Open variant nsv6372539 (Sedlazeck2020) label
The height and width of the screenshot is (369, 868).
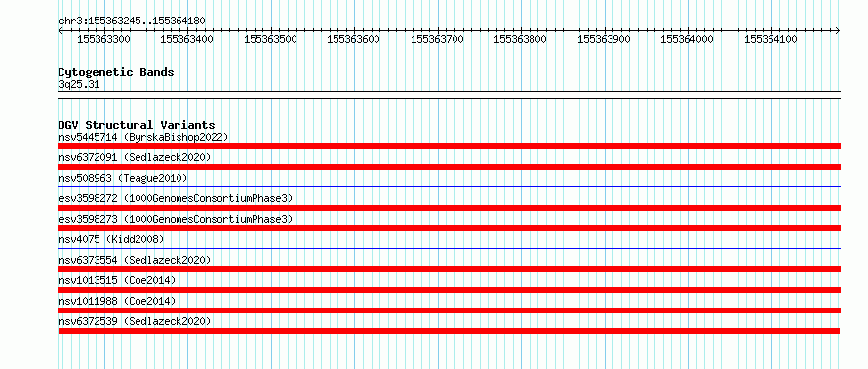point(135,321)
